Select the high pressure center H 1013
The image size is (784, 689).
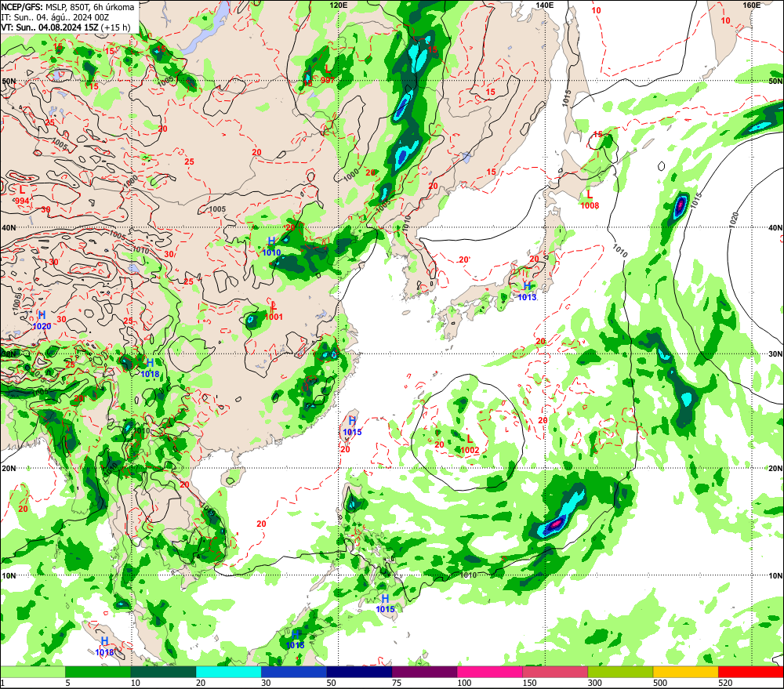(x=527, y=292)
